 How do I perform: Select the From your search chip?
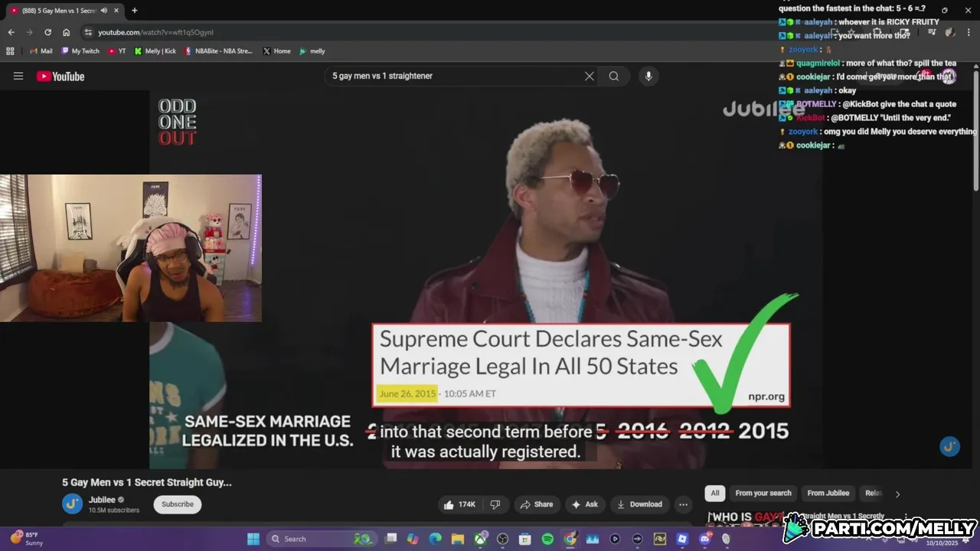click(x=763, y=494)
